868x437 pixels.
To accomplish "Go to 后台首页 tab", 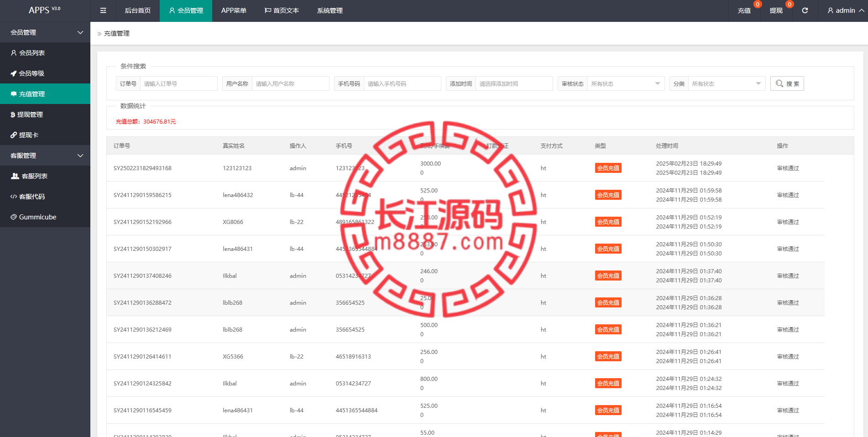I will 138,10.
